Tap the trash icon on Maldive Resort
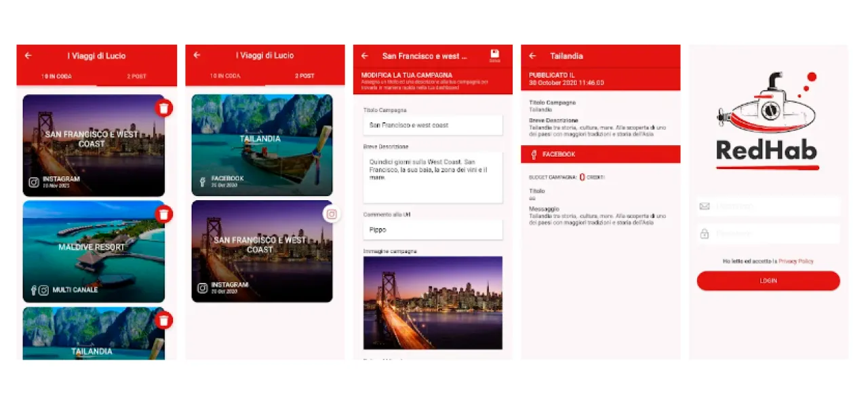The width and height of the screenshot is (868, 418). 163,214
